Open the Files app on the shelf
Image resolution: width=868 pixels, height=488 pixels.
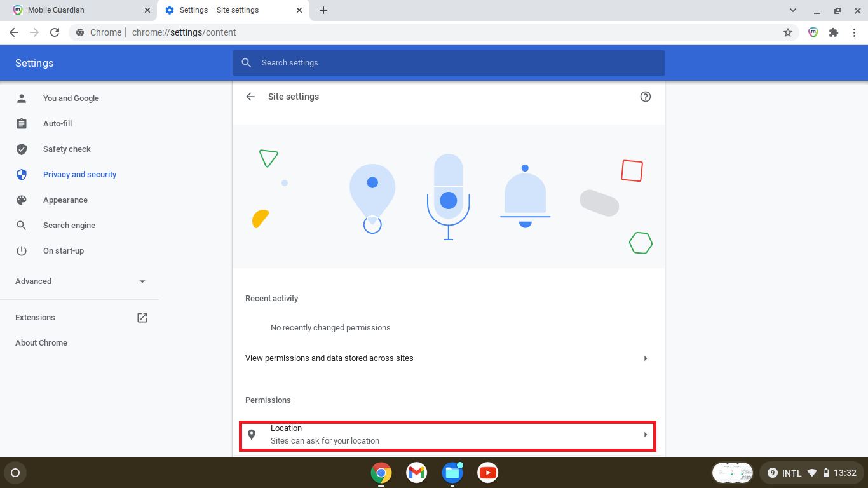click(452, 473)
